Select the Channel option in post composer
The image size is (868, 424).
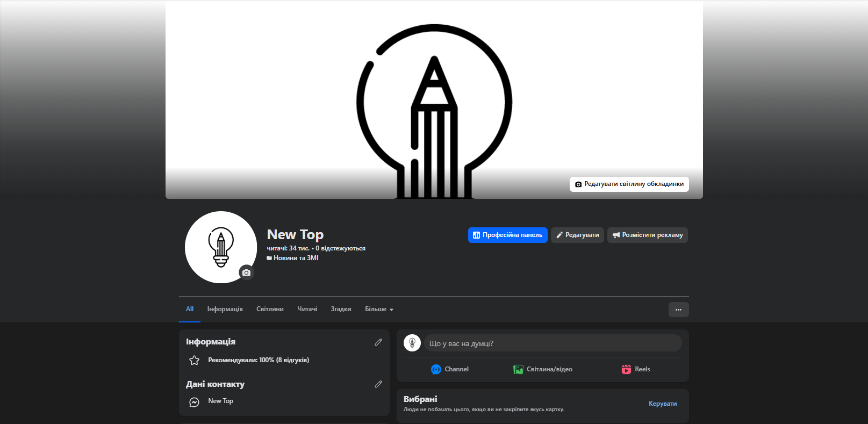pyautogui.click(x=450, y=369)
